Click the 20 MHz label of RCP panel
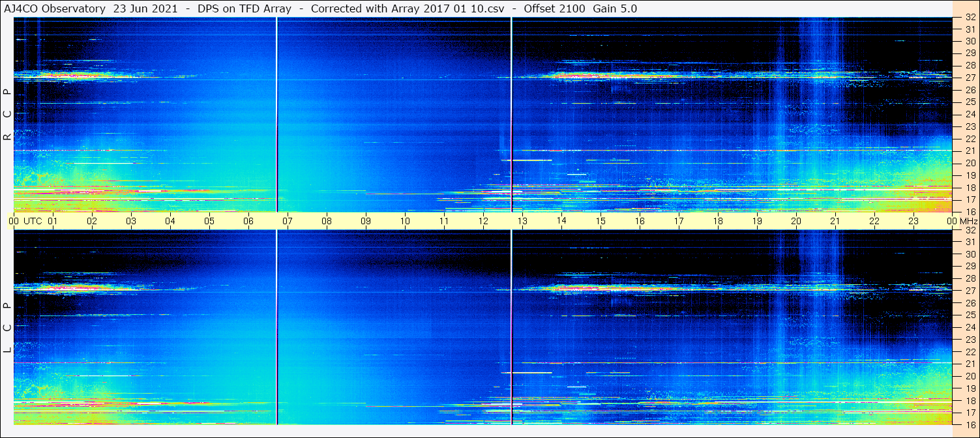The height and width of the screenshot is (438, 980). coord(970,163)
